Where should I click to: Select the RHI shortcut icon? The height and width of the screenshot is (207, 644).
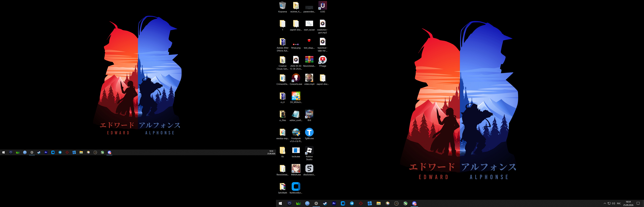(x=309, y=116)
